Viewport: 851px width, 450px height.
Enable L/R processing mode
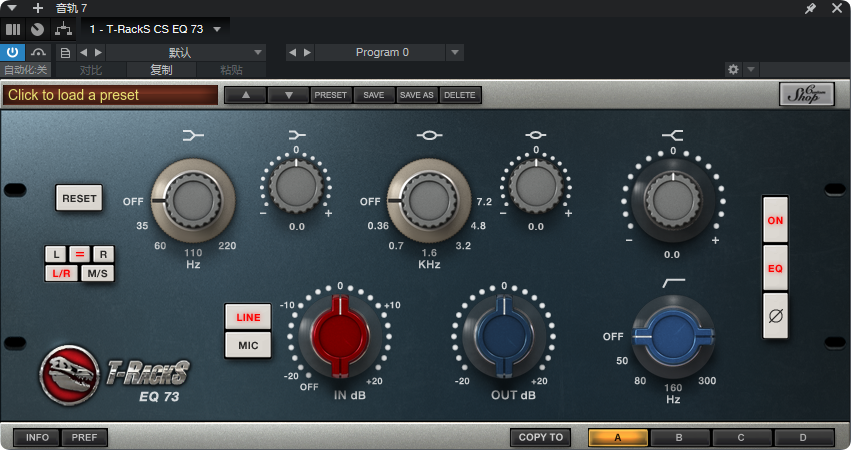[61, 273]
